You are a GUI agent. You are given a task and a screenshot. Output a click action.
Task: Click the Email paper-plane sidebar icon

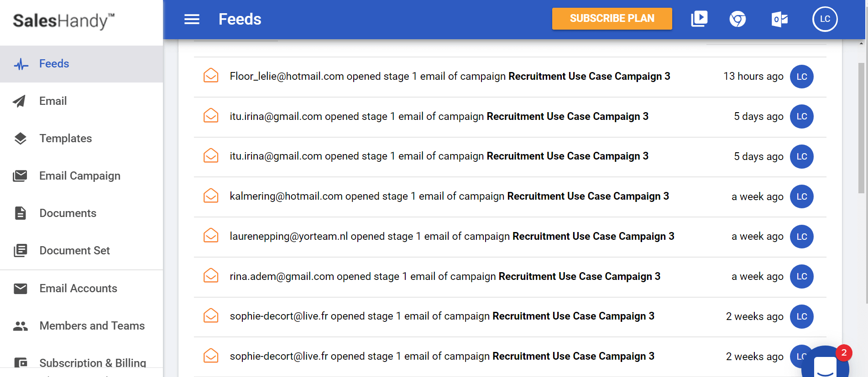click(x=20, y=101)
